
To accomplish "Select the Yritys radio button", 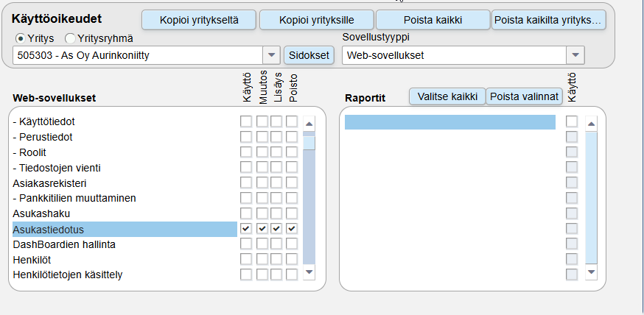I will click(x=19, y=38).
